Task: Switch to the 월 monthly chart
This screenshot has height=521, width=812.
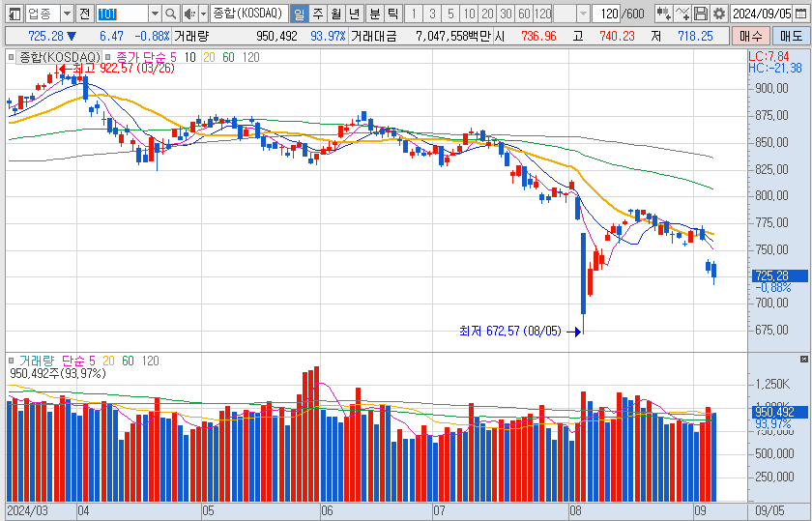Action: 336,14
